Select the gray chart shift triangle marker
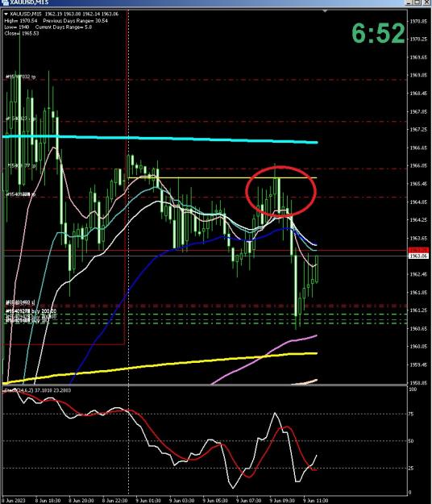432x504 pixels. click(x=325, y=11)
